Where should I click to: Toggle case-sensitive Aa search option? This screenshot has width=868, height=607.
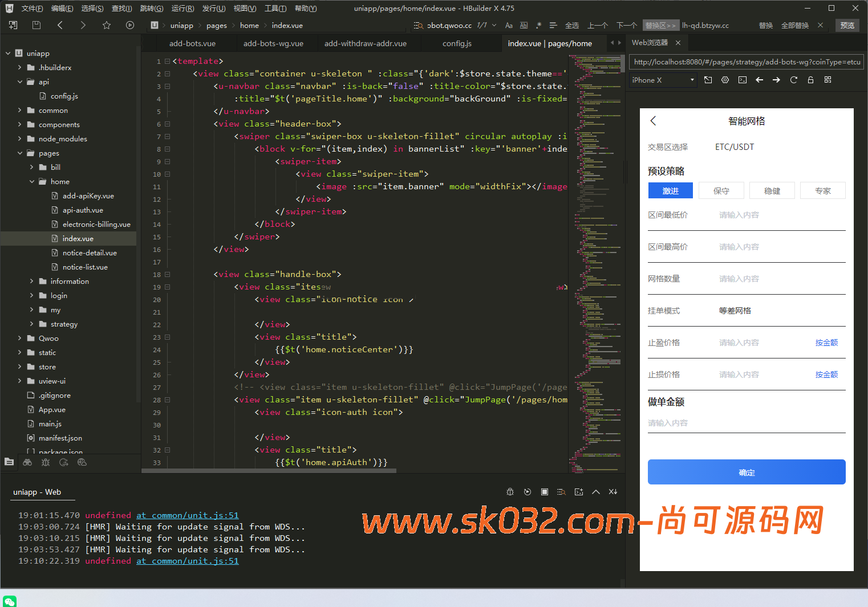[509, 25]
